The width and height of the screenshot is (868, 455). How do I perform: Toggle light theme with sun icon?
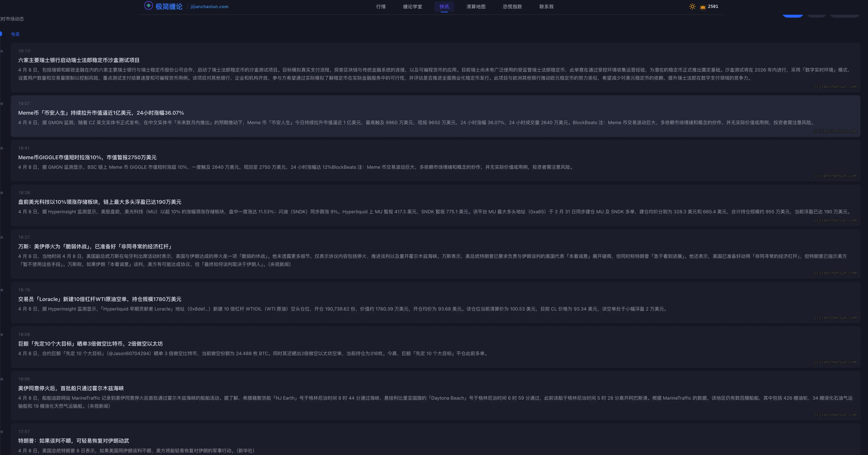point(692,6)
